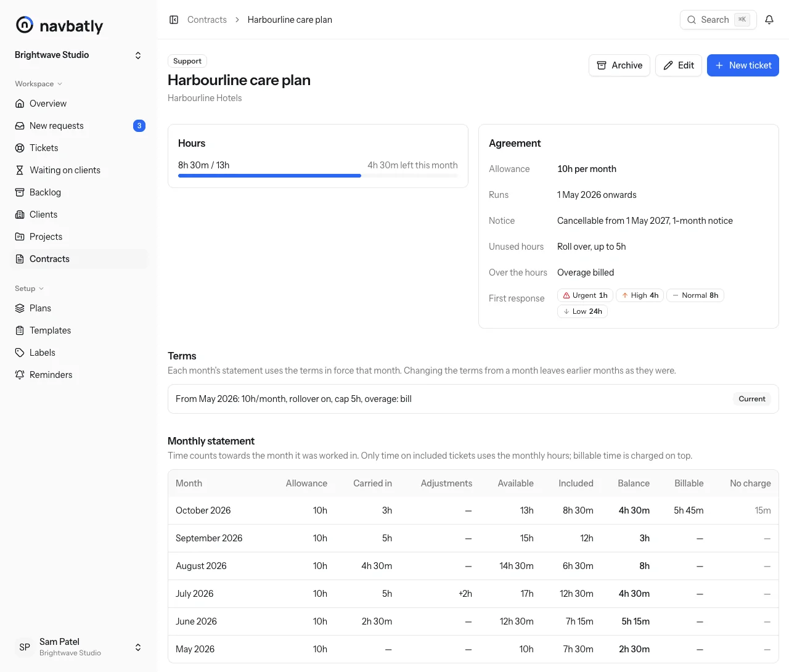Click the Backlog archive-box icon

click(x=20, y=192)
